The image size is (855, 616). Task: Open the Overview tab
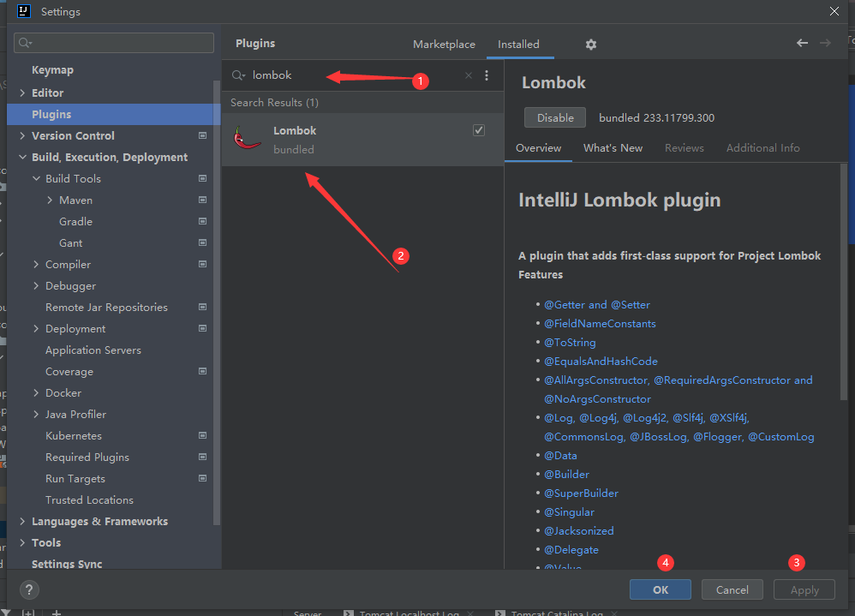coord(538,147)
